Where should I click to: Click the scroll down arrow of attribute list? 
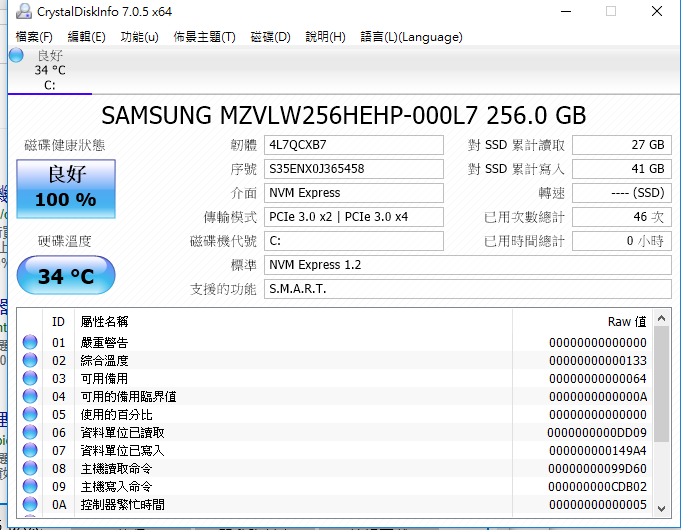point(661,509)
